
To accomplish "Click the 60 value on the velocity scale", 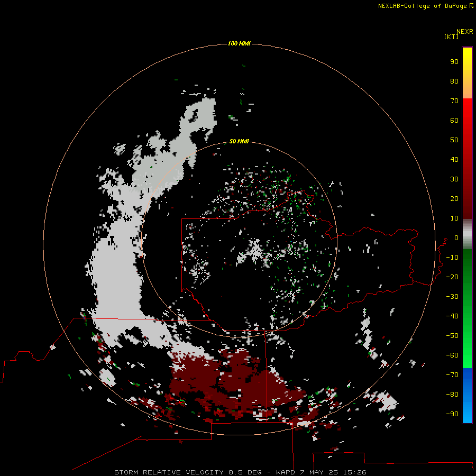I will pos(454,120).
